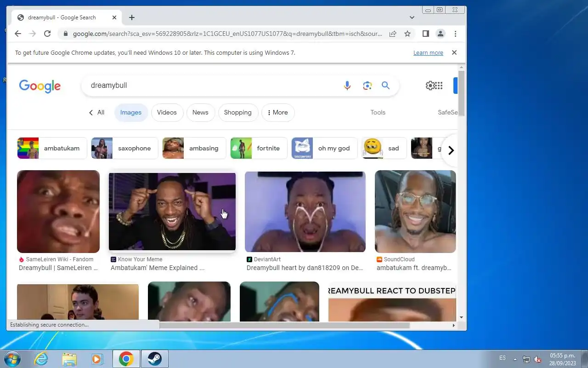Show hidden system tray icons

[515, 359]
